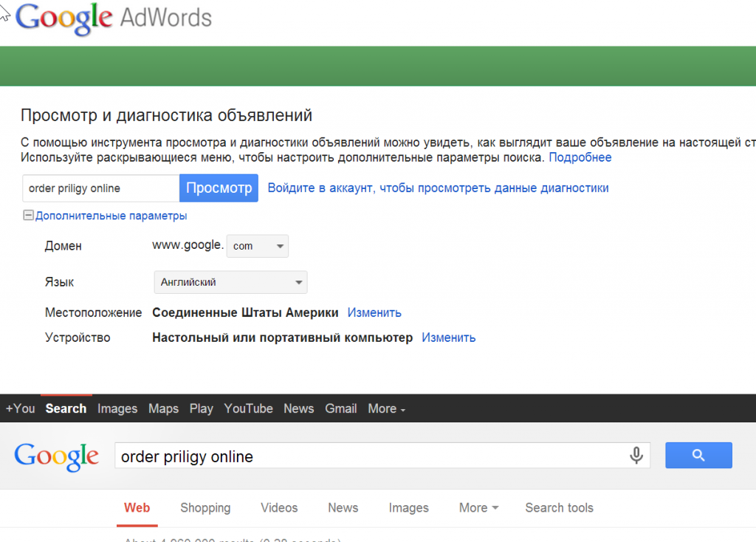756x542 pixels.
Task: Click the Настольный или портативный компьютер text
Action: 283,337
